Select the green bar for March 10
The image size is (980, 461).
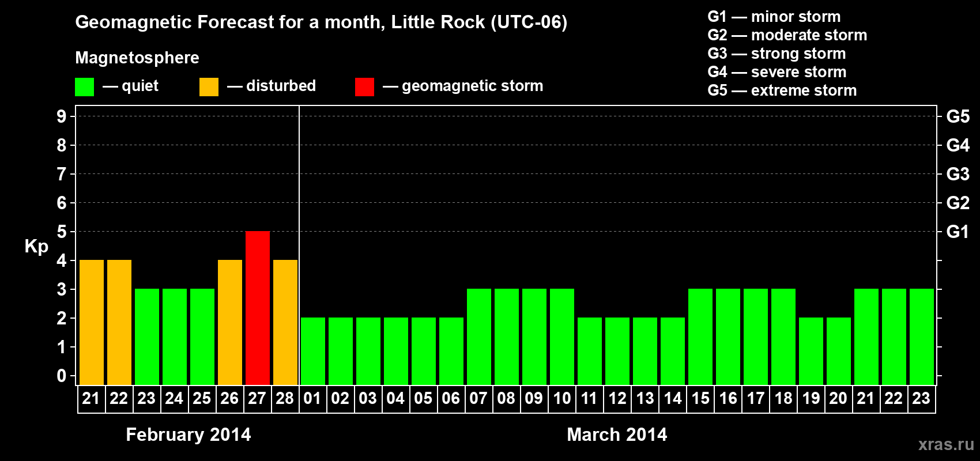562,337
